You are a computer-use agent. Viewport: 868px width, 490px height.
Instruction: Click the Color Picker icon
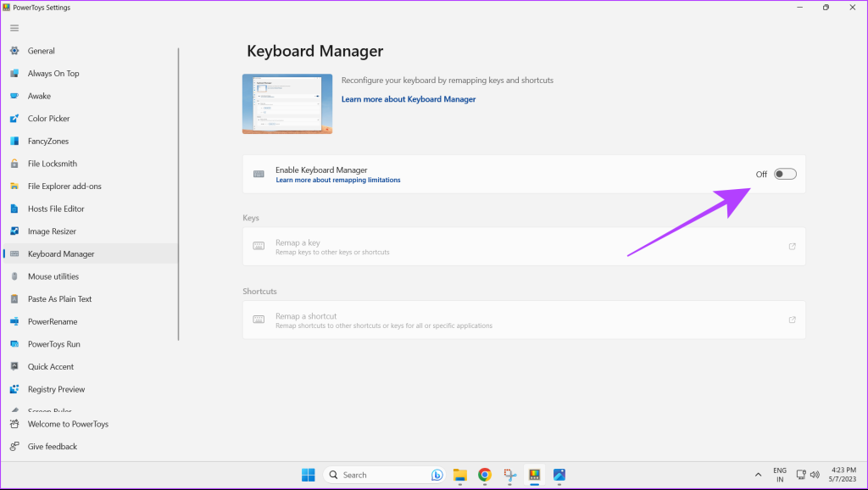coord(14,119)
